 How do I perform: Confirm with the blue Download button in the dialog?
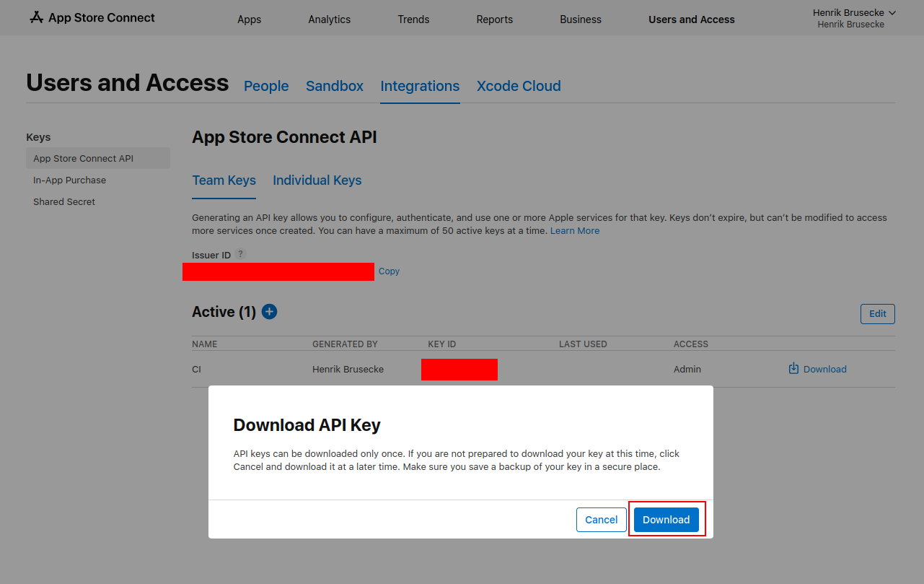[x=666, y=520]
